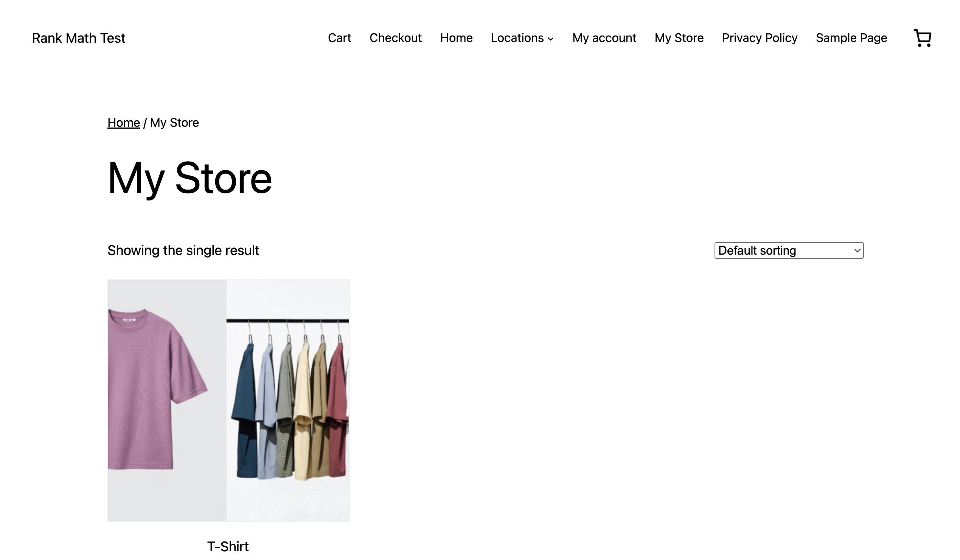
Task: Select My Store in navigation bar
Action: (679, 38)
